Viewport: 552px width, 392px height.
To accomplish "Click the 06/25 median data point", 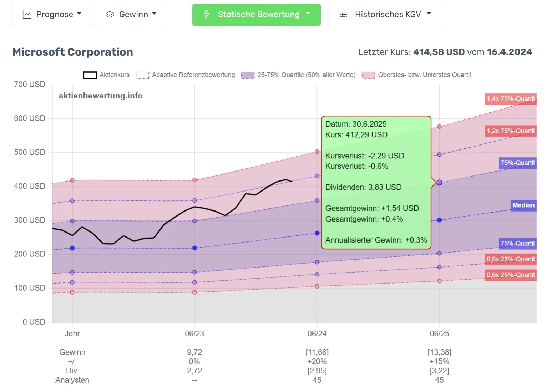I will pyautogui.click(x=440, y=220).
